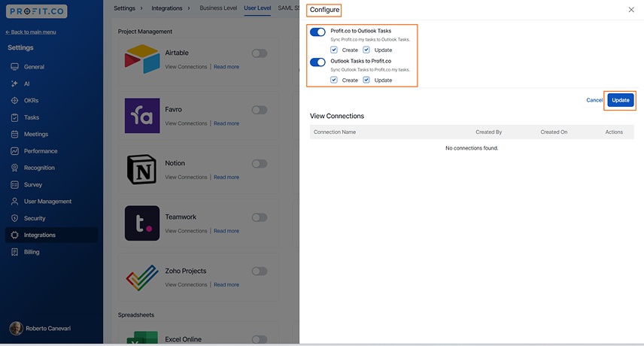Uncheck Create under Outlook Tasks to Profit.co

pyautogui.click(x=334, y=80)
